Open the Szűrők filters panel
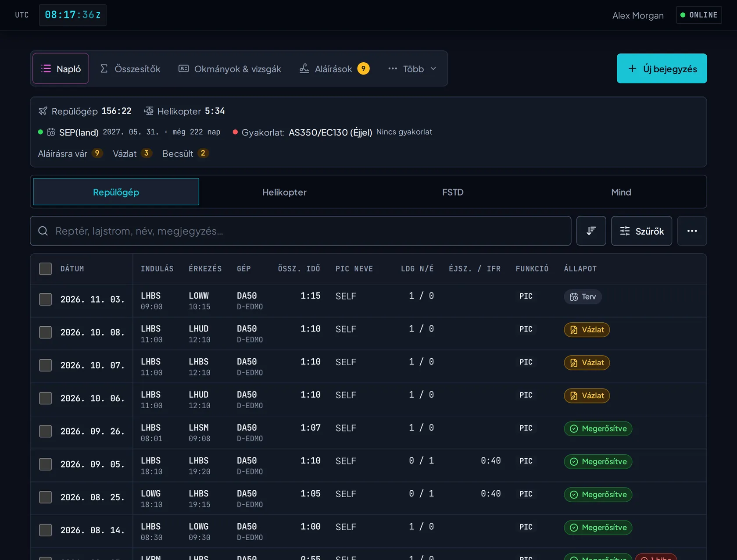This screenshot has height=560, width=737. [641, 231]
